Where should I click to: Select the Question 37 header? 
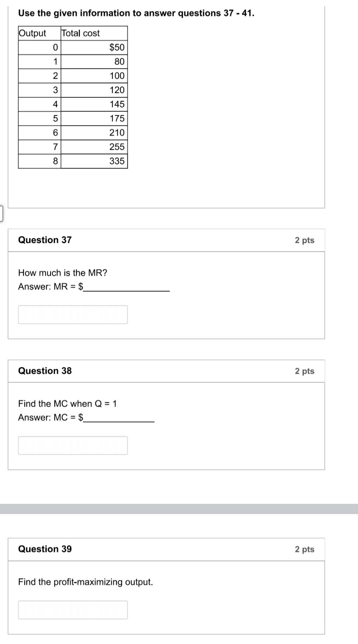pos(45,240)
